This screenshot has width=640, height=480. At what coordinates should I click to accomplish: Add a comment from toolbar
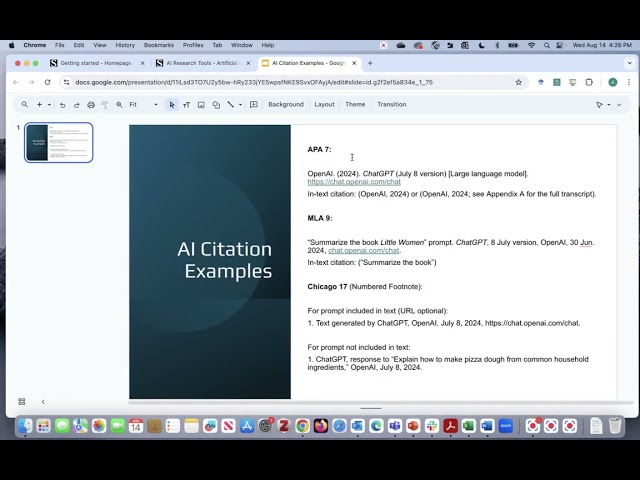pos(253,104)
